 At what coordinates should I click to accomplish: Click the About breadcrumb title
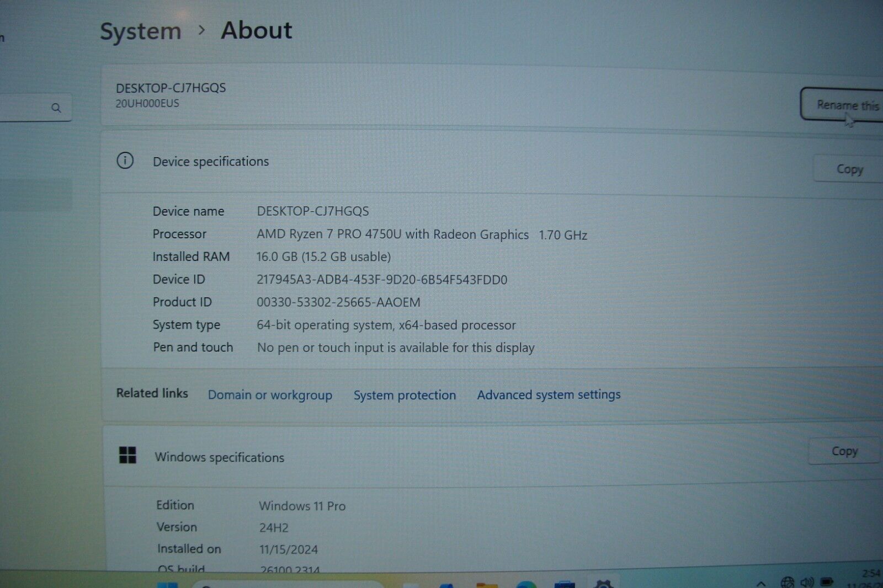tap(257, 30)
